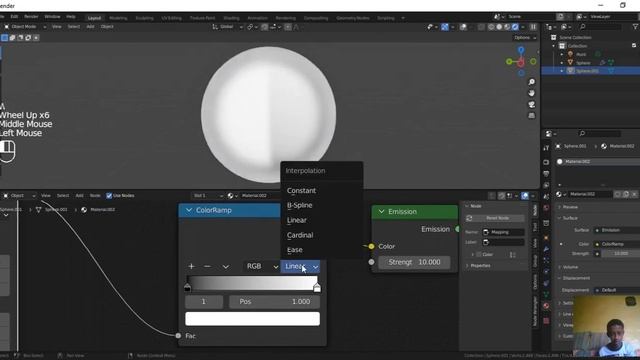The width and height of the screenshot is (640, 360).
Task: Click the pan hand viewport icon
Action: (x=531, y=93)
